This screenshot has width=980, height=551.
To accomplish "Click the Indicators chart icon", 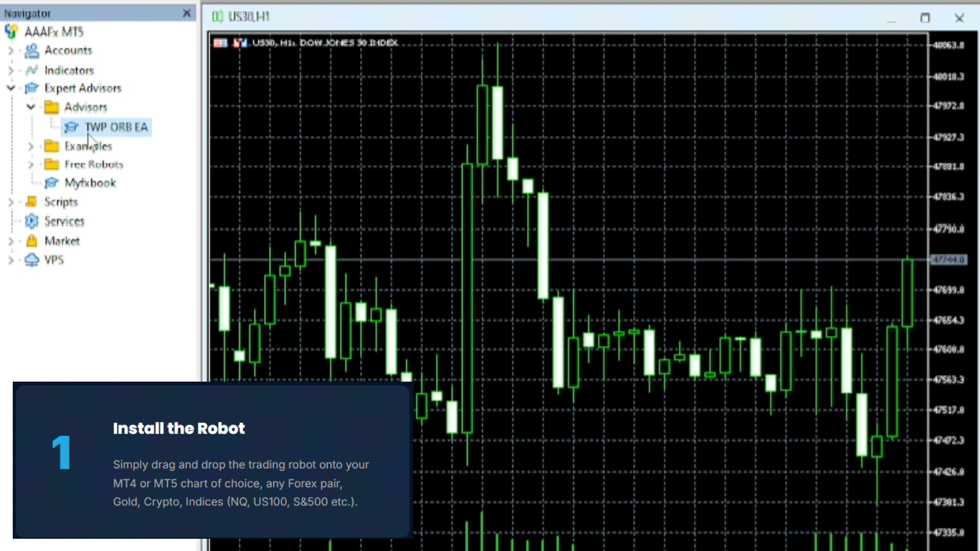I will click(32, 70).
